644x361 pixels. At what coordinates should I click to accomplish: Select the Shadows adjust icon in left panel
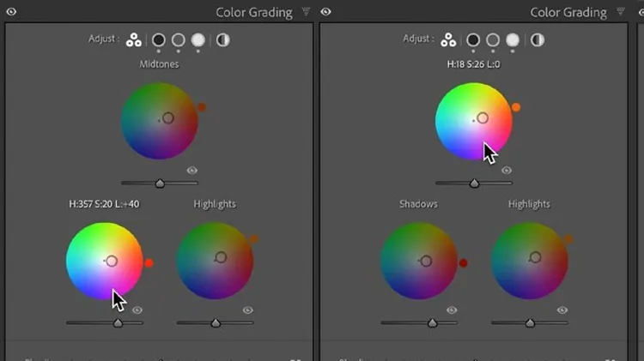(x=159, y=40)
